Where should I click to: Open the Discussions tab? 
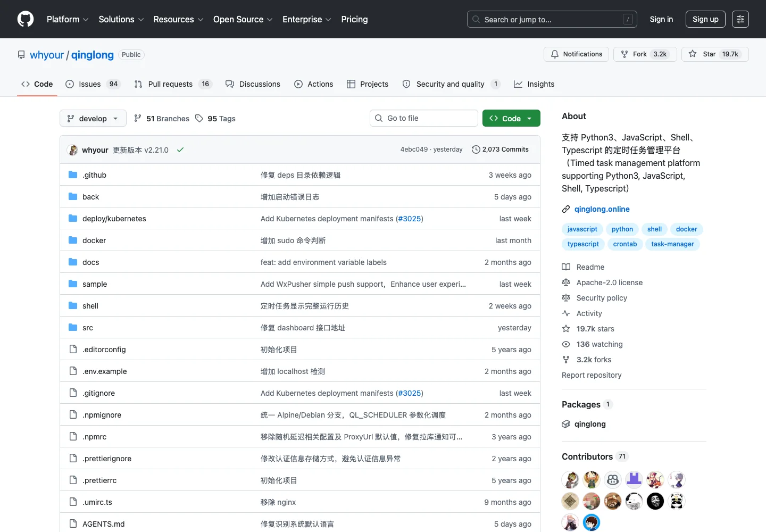pyautogui.click(x=253, y=84)
